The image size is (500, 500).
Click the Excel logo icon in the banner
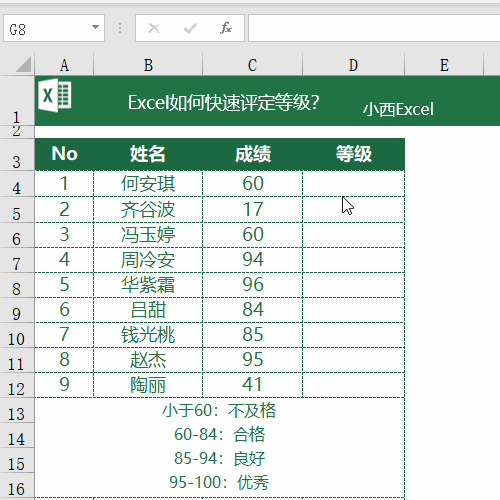tap(54, 95)
